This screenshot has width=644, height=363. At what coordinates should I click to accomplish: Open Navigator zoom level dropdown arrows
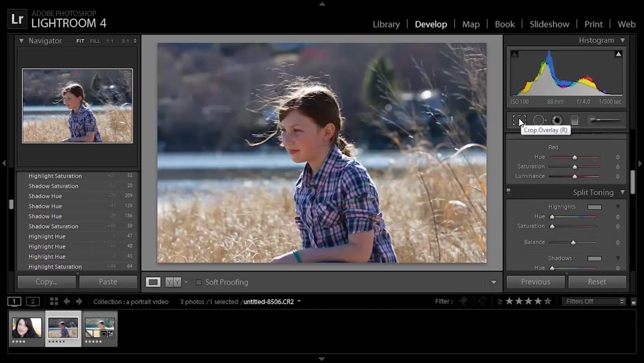(135, 41)
